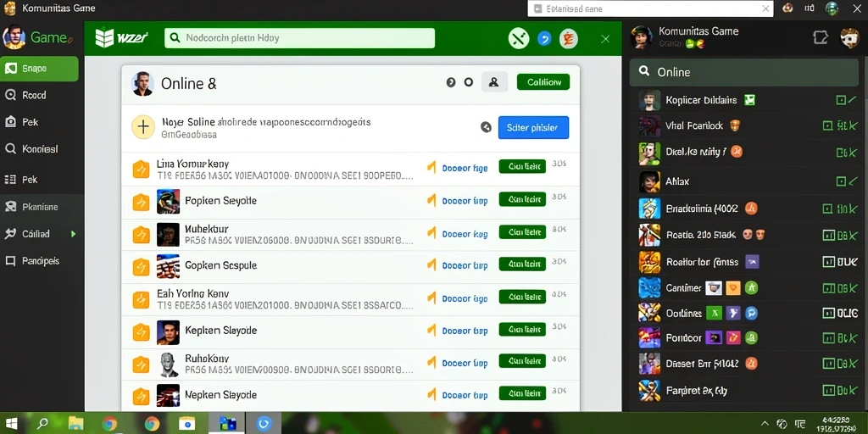
Task: Open File Explorer from taskbar
Action: click(75, 424)
